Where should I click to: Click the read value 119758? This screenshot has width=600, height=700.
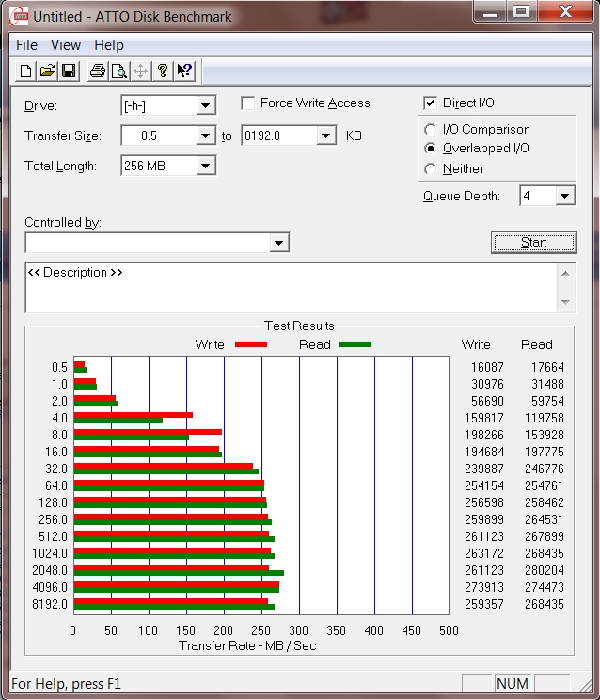tap(545, 419)
